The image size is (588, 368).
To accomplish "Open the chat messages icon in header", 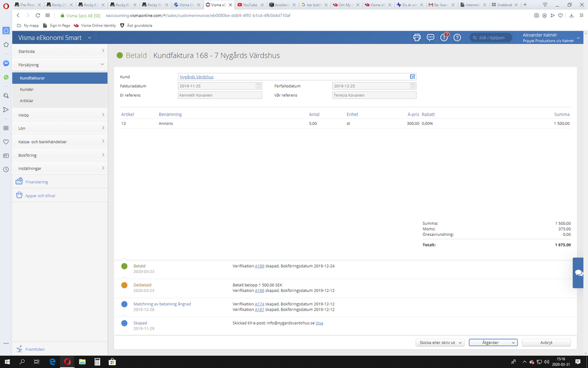I will point(431,38).
